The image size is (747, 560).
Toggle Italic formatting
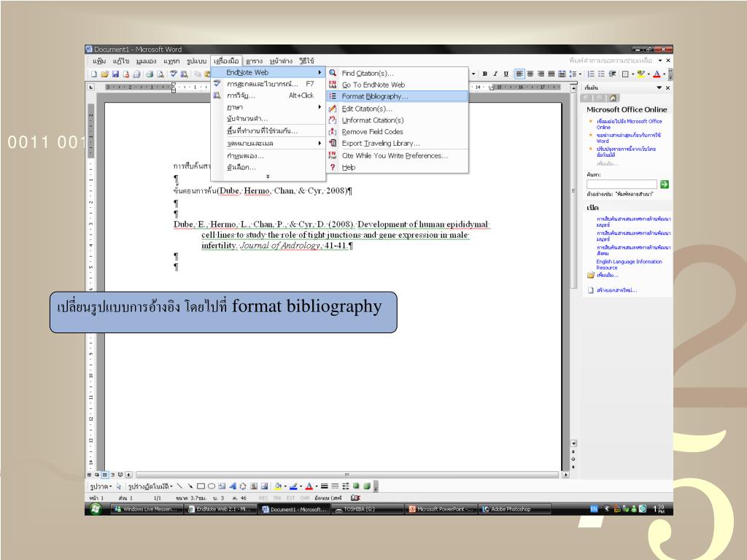(x=495, y=74)
